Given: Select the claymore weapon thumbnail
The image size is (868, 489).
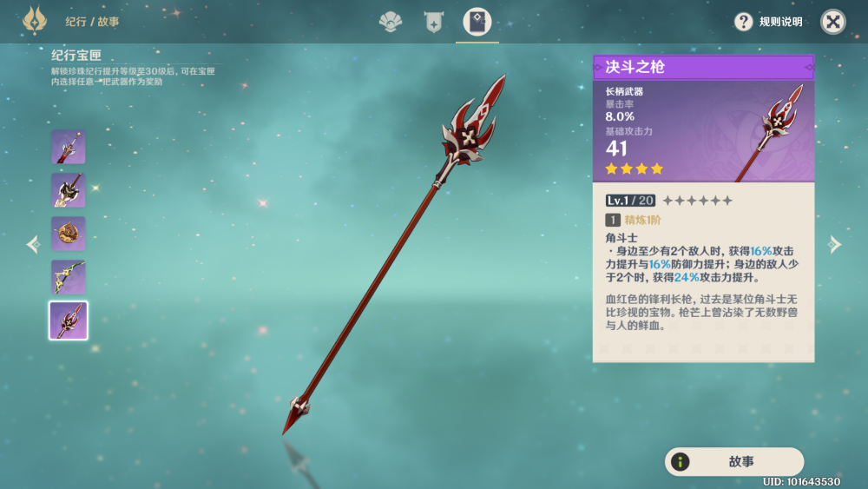Looking at the screenshot, I should point(68,190).
